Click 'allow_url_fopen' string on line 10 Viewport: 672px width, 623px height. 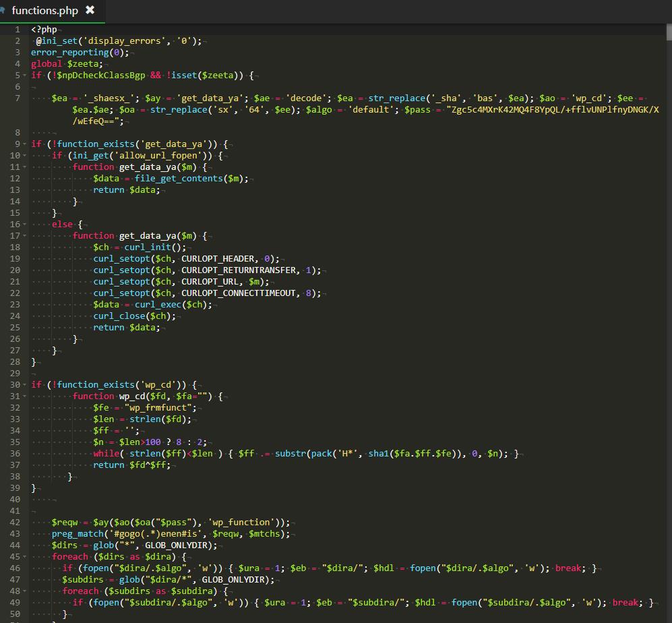(x=158, y=156)
